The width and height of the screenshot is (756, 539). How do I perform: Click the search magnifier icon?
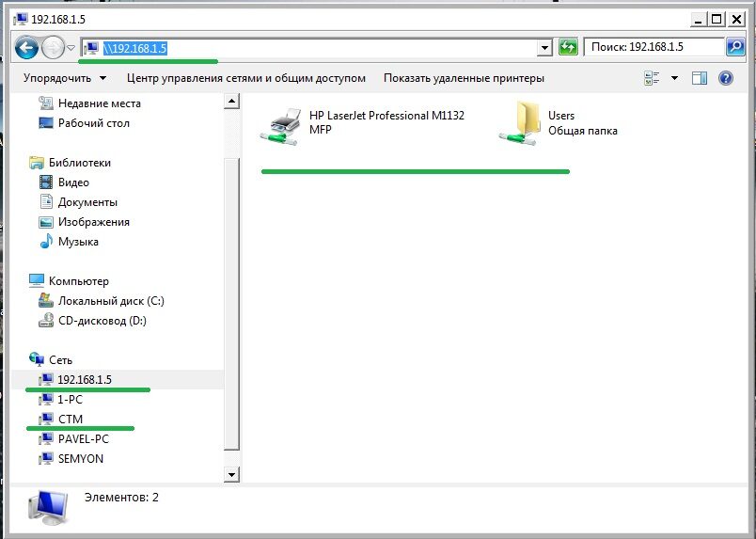pyautogui.click(x=735, y=47)
